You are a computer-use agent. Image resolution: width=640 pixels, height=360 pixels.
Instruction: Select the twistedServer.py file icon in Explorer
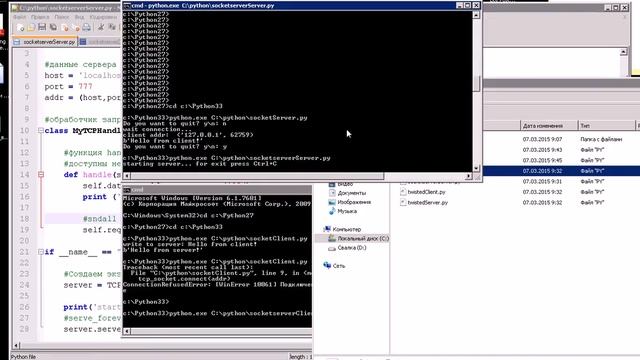tap(403, 202)
